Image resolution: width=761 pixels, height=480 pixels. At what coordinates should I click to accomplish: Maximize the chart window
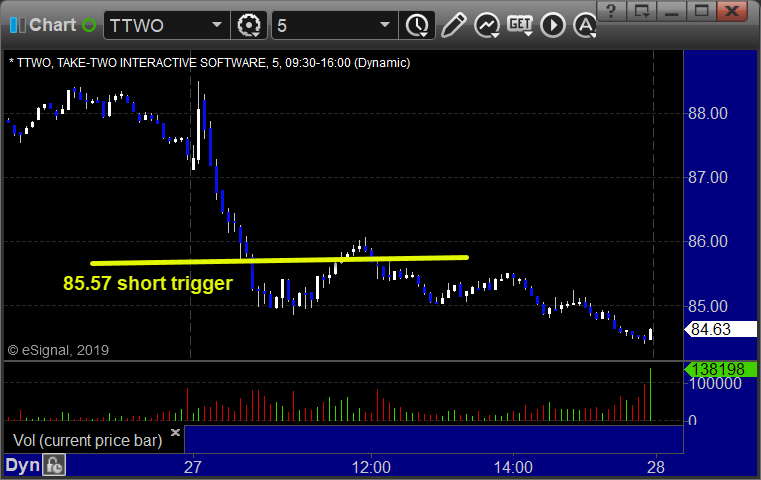701,10
